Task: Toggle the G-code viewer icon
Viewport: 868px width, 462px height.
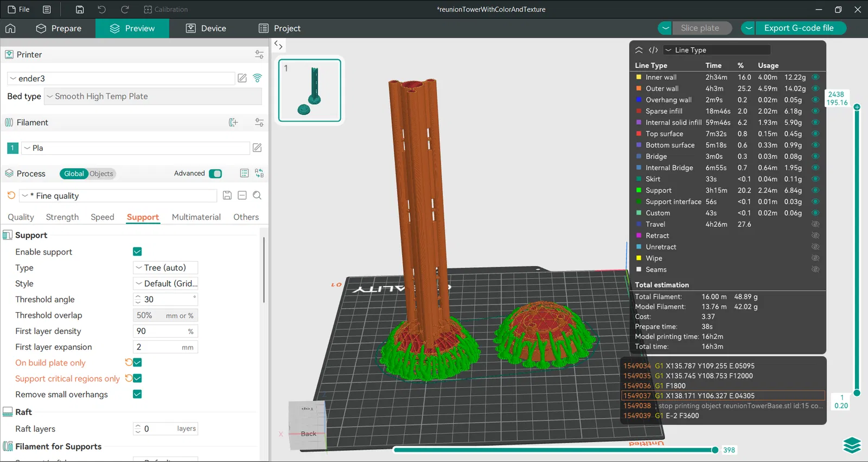Action: (653, 50)
